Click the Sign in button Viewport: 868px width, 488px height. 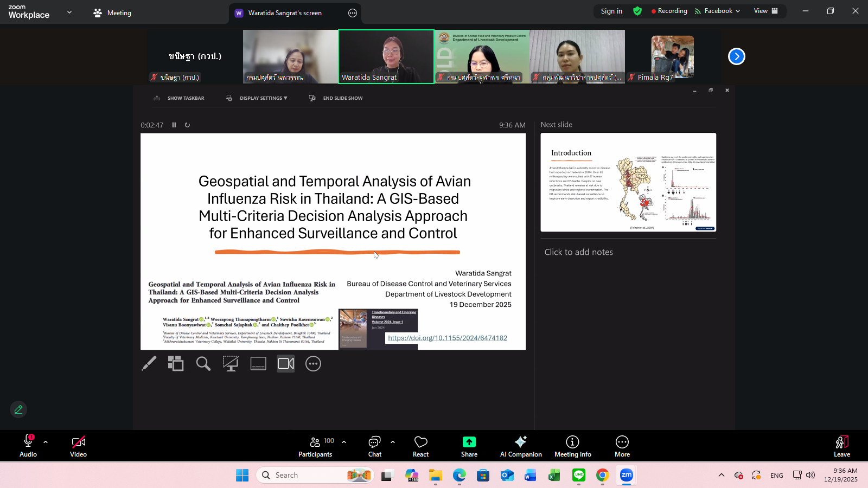point(611,11)
